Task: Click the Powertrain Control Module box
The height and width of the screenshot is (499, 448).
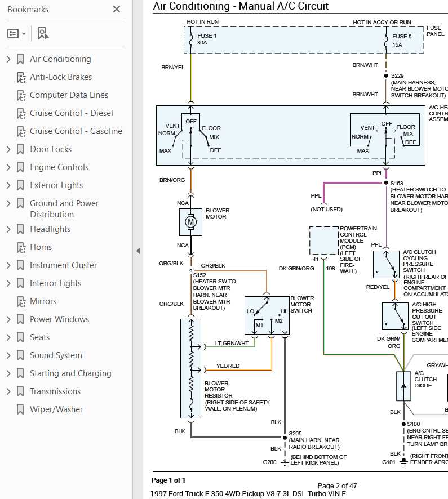Action: 324,240
